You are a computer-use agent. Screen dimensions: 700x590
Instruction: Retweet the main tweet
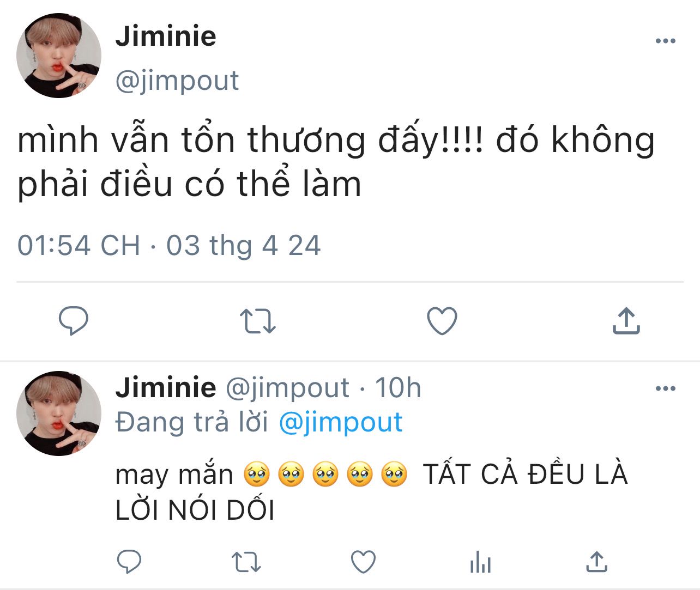click(258, 321)
